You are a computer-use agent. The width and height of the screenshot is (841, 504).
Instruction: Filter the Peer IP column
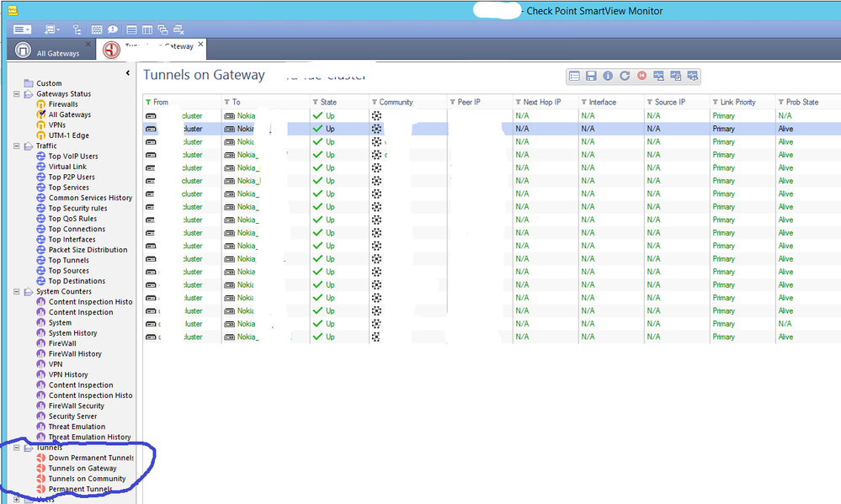(453, 103)
